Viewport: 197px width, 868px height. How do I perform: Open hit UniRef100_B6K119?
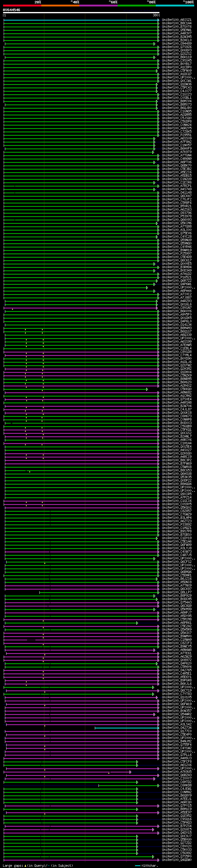tap(176, 57)
